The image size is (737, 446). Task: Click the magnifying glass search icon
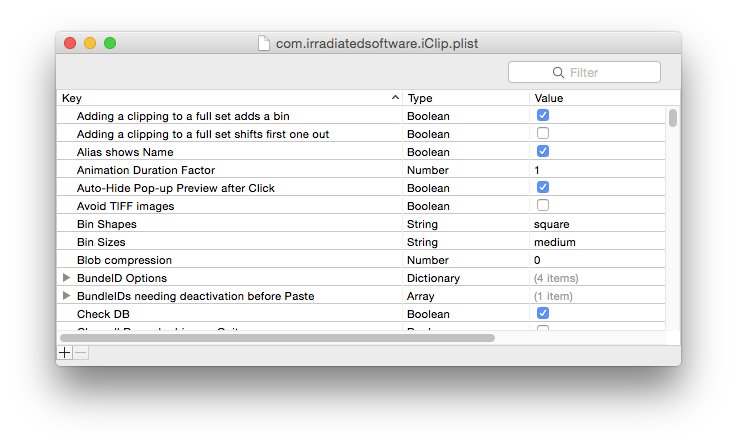click(x=558, y=73)
